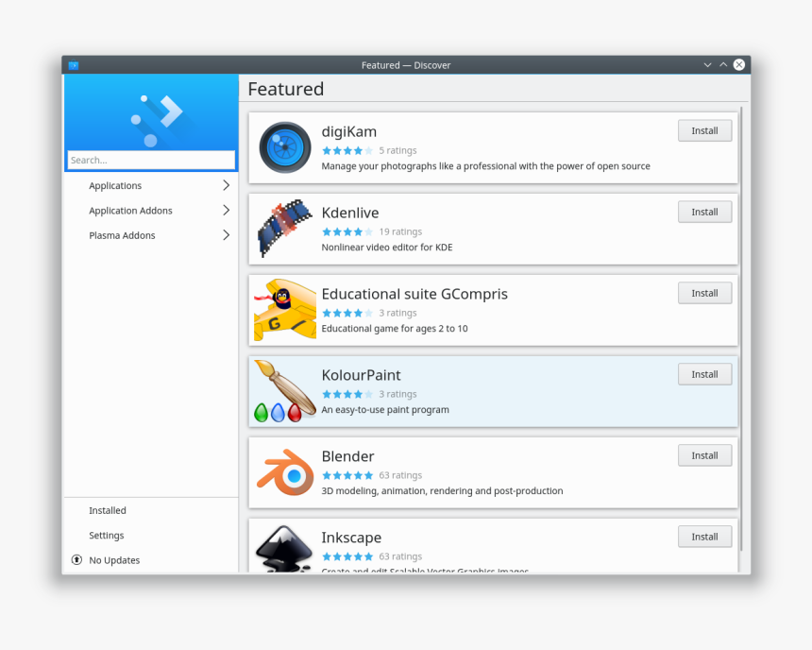The width and height of the screenshot is (812, 650).
Task: Go to the Installed page
Action: [x=151, y=510]
